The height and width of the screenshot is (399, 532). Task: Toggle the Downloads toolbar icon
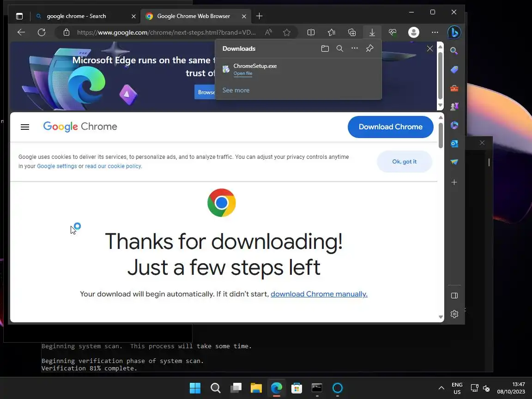tap(372, 32)
